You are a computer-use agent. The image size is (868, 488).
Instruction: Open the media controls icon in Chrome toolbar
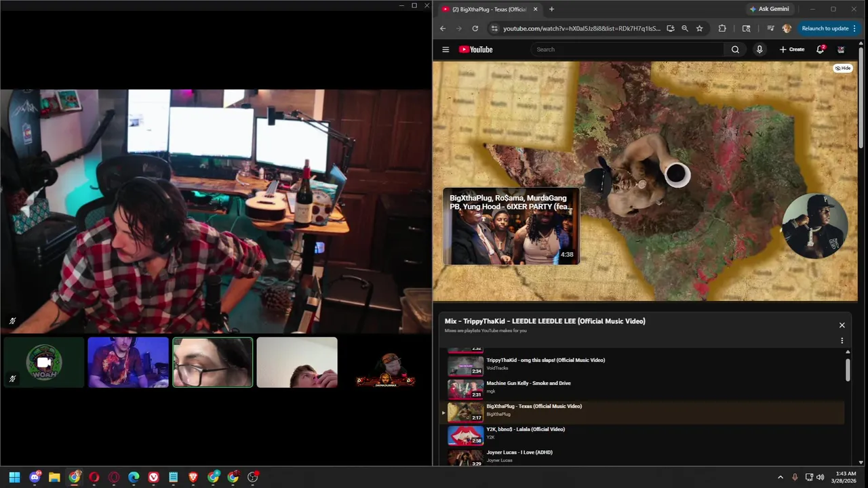(x=771, y=28)
